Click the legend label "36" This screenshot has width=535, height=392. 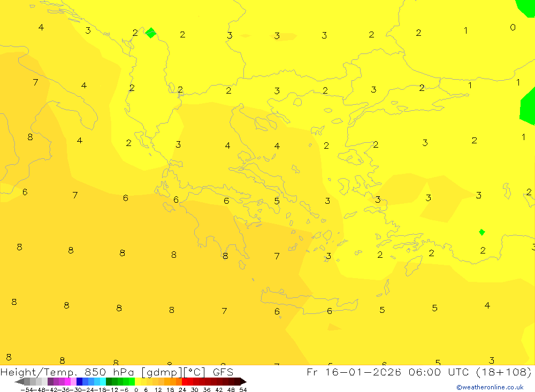click(x=207, y=390)
